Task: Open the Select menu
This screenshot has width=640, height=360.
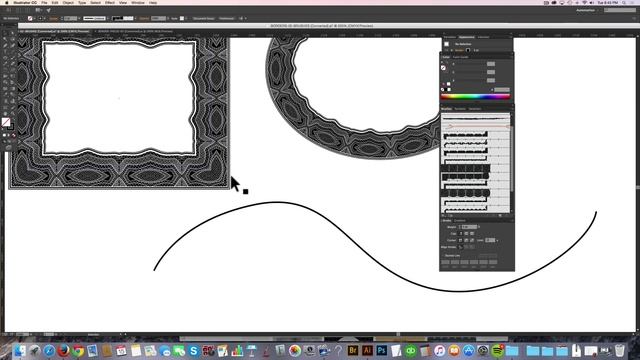Action: (95, 2)
